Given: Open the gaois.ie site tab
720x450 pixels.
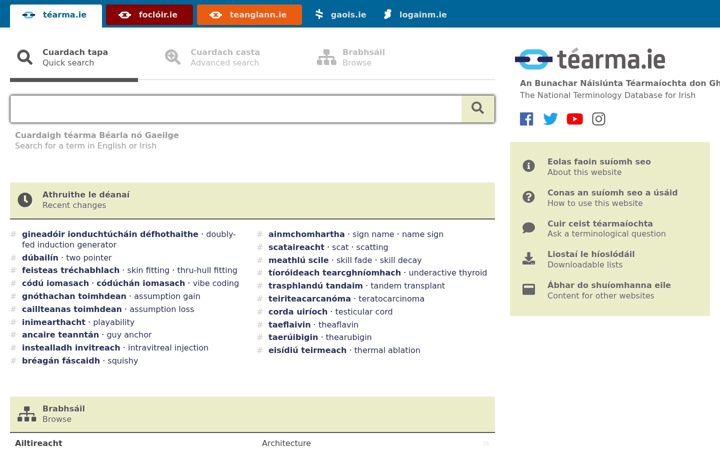Looking at the screenshot, I should (340, 15).
